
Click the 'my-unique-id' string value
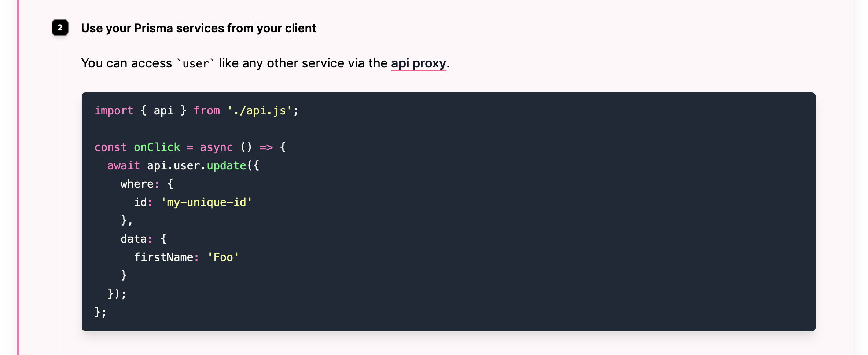click(206, 202)
